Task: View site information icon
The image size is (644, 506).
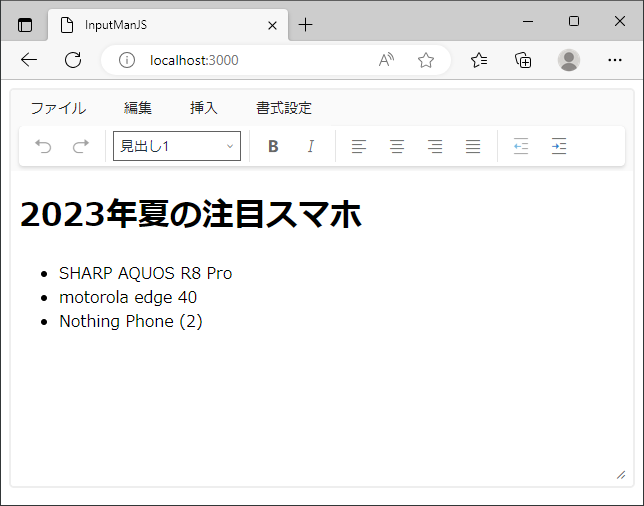Action: tap(127, 60)
